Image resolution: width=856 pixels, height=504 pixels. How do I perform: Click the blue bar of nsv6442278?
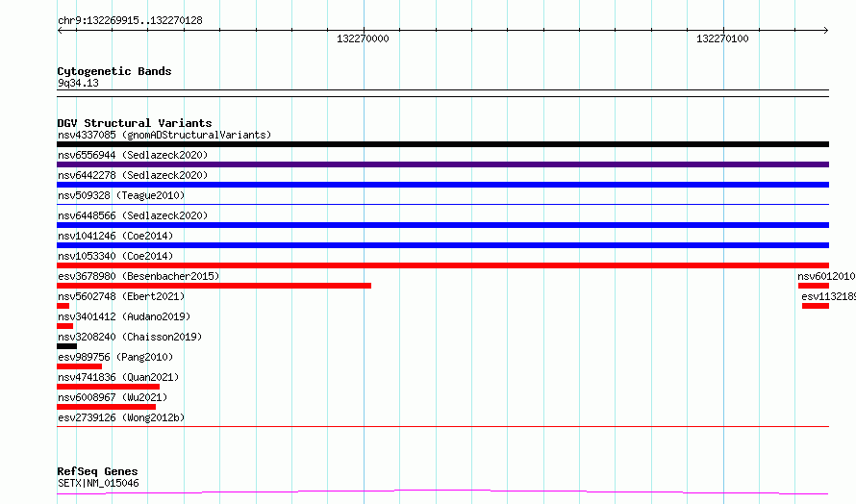(x=442, y=185)
